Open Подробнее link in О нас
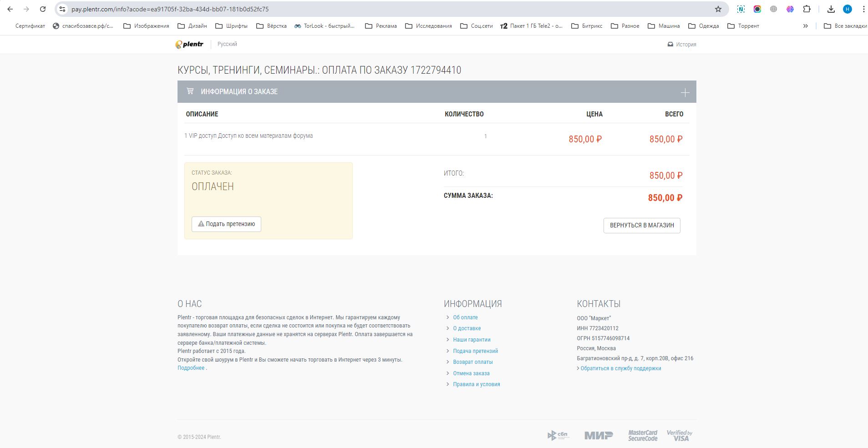Viewport: 868px width, 448px height. click(191, 368)
